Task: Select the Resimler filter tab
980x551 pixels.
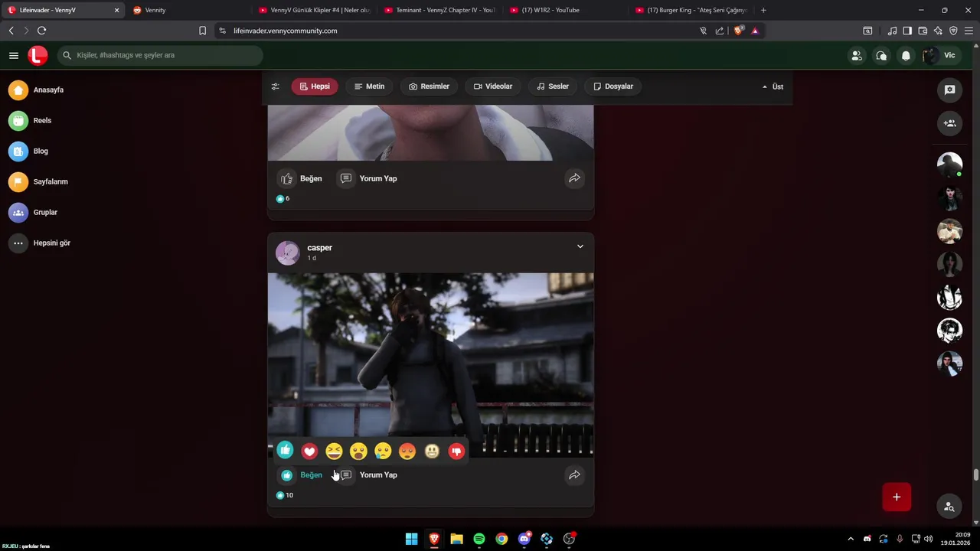Action: [x=429, y=86]
